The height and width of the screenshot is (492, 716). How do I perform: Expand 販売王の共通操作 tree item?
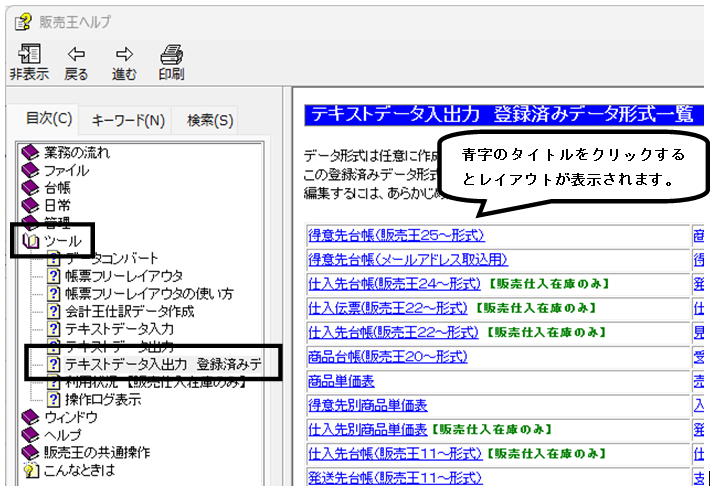(x=97, y=452)
